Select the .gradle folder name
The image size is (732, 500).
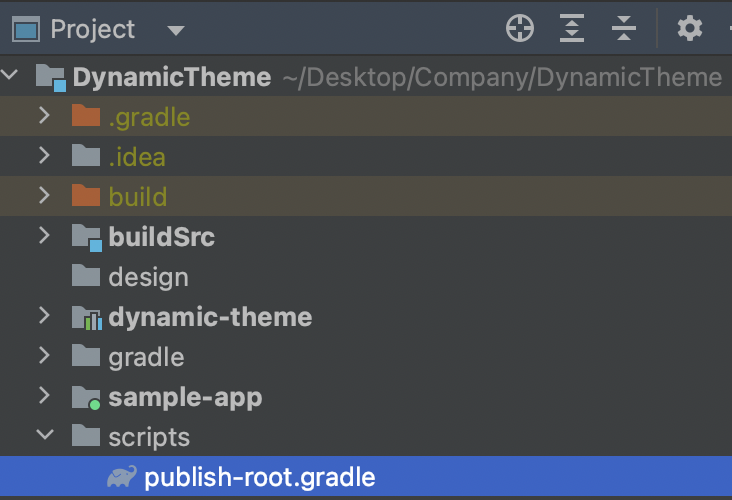coord(149,117)
